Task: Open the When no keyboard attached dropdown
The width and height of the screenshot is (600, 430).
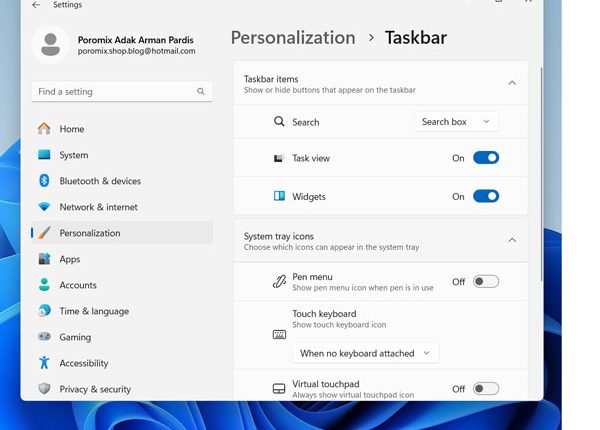Action: (365, 353)
